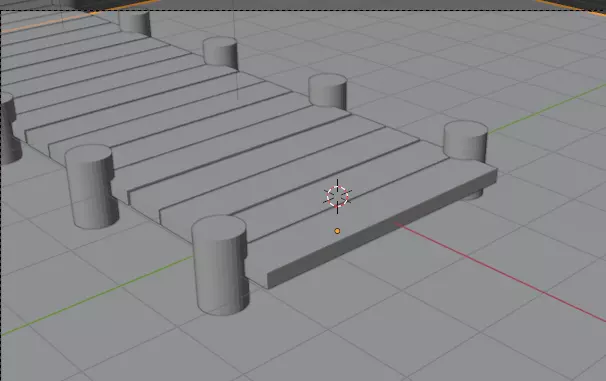606x381 pixels.
Task: Click the dock's front plank end face
Action: (383, 228)
